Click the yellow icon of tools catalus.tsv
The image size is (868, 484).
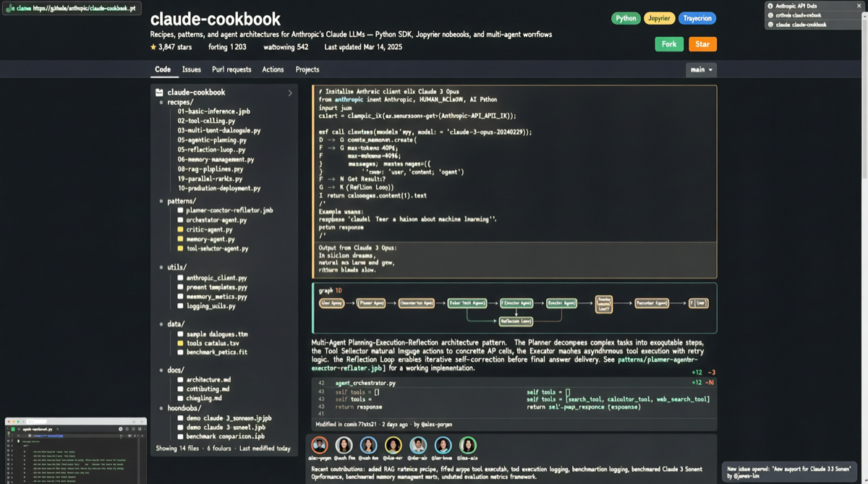pos(180,343)
